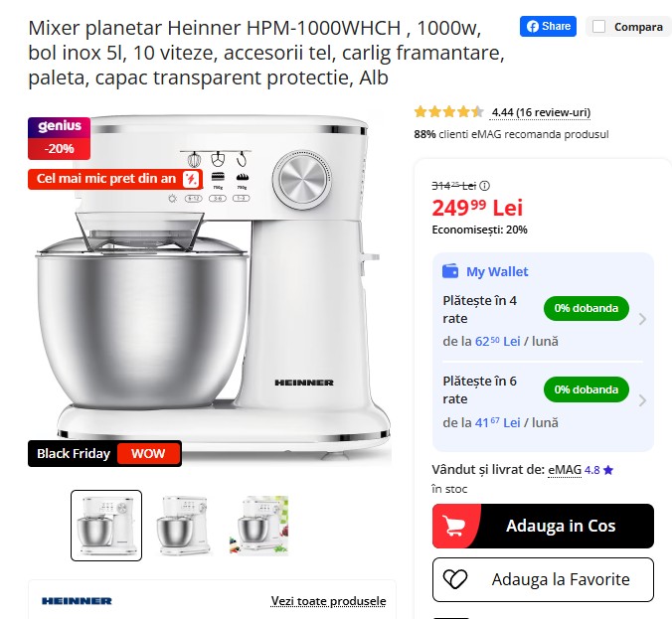This screenshot has width=672, height=619.
Task: Follow the Vezi toate produsele link
Action: (328, 601)
